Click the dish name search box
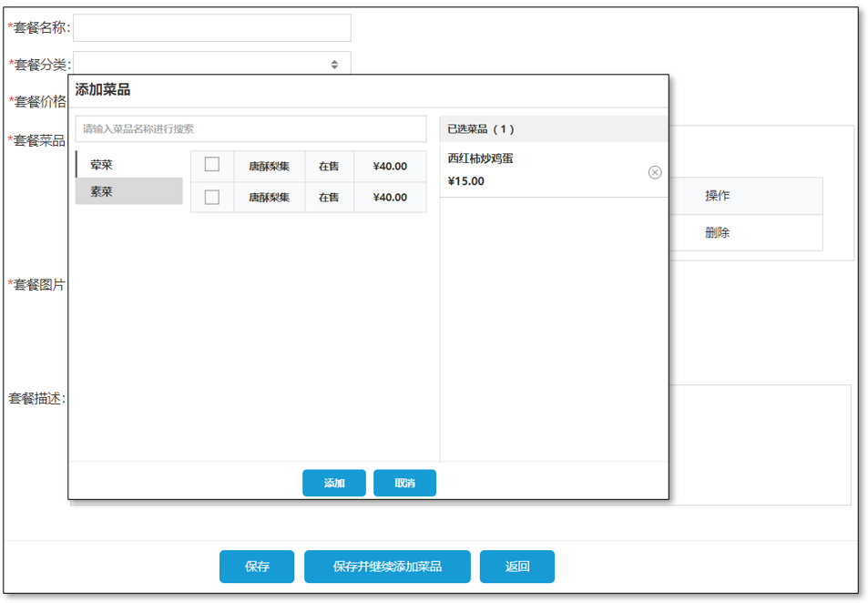The height and width of the screenshot is (603, 868). pos(250,129)
